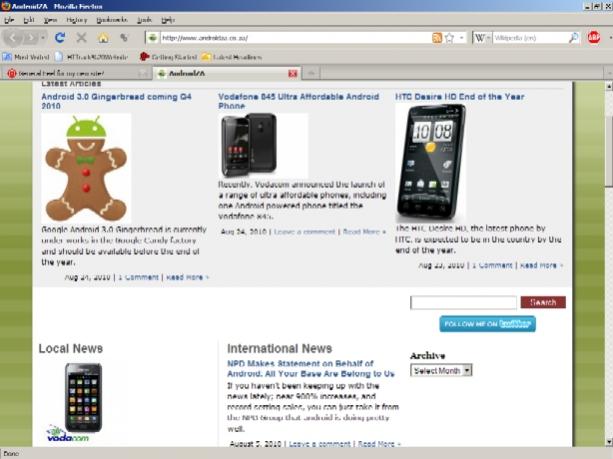The height and width of the screenshot is (459, 613).
Task: Click the Getting Started bookmark
Action: click(x=168, y=57)
